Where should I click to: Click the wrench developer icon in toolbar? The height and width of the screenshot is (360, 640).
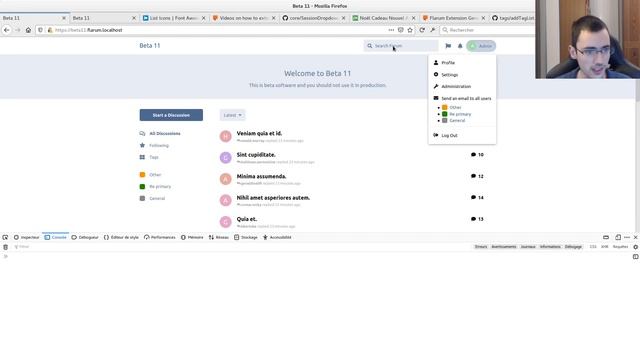[x=433, y=30]
